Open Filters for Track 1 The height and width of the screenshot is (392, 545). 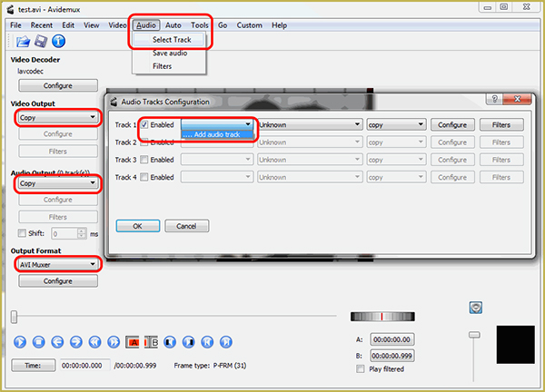(x=501, y=125)
